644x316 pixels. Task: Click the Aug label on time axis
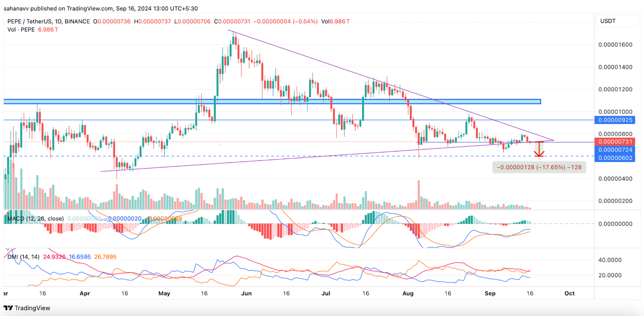[408, 293]
